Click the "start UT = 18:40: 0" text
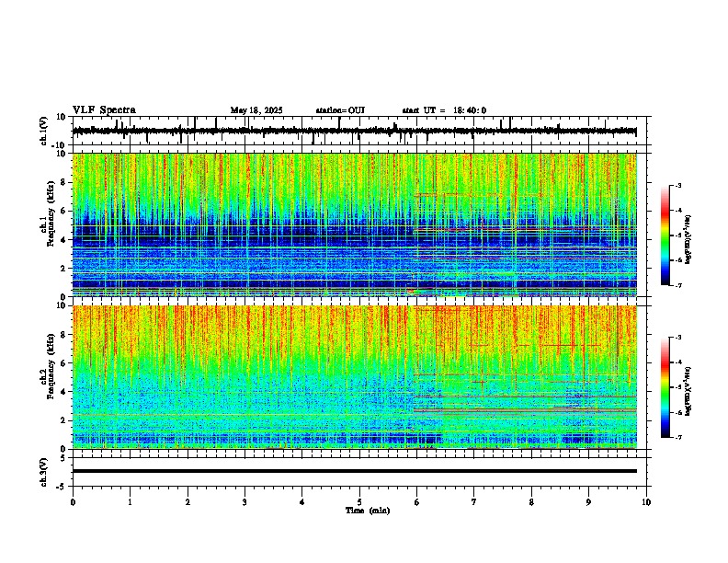728x563 pixels. pyautogui.click(x=444, y=110)
